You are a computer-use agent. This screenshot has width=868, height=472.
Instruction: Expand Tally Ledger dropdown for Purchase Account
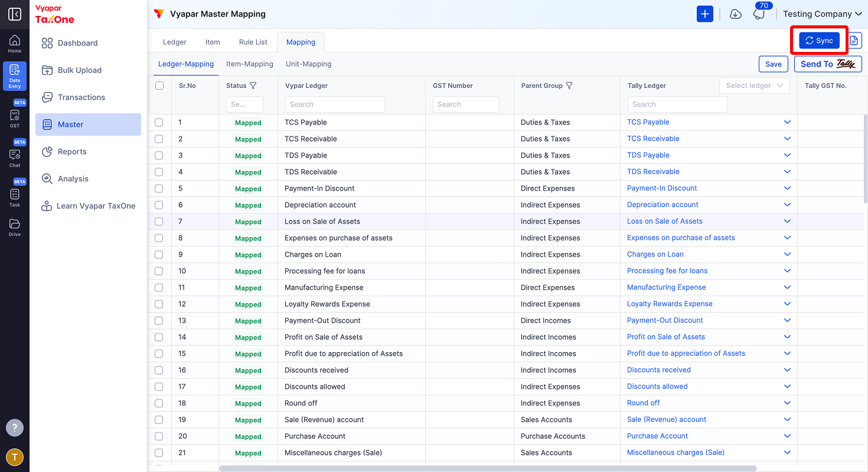point(787,436)
